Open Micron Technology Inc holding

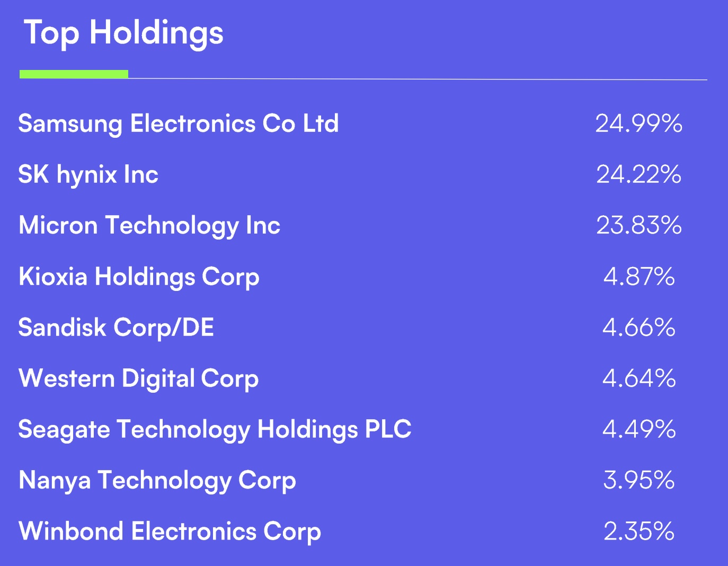click(149, 225)
